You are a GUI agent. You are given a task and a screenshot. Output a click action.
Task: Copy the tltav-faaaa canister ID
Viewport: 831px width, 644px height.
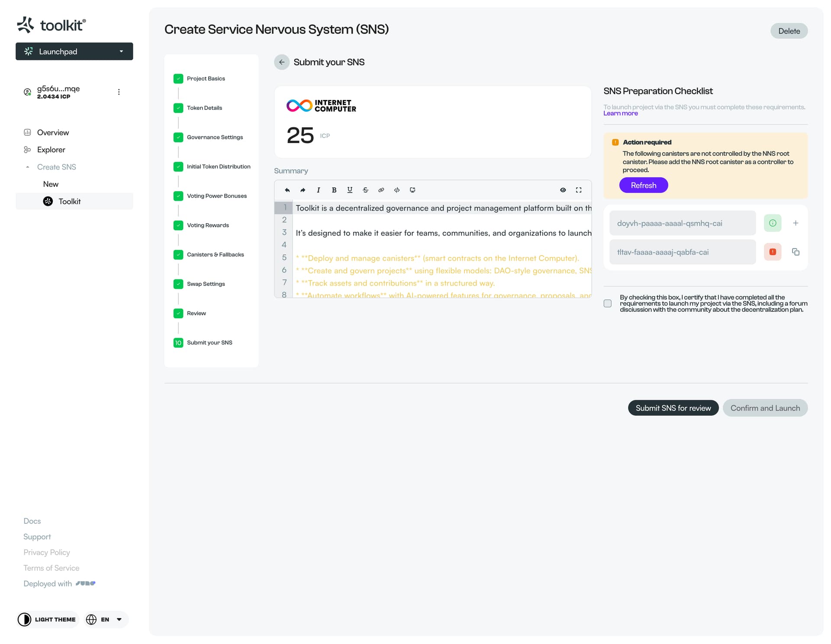pos(796,252)
